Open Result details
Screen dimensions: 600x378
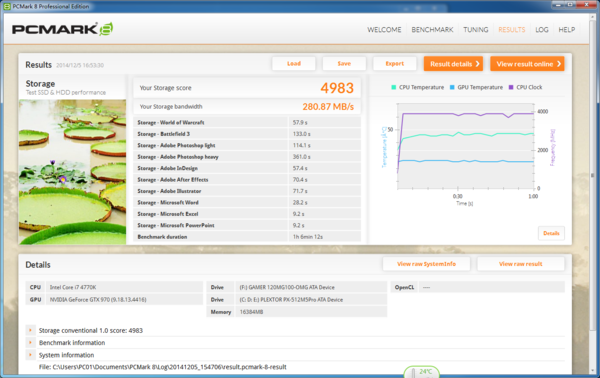[x=453, y=64]
